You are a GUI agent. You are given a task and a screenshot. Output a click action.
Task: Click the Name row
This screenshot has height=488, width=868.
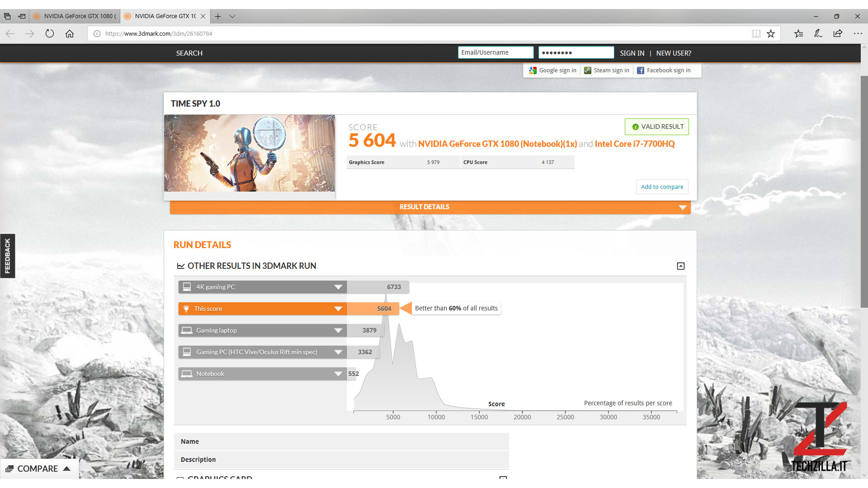[341, 441]
